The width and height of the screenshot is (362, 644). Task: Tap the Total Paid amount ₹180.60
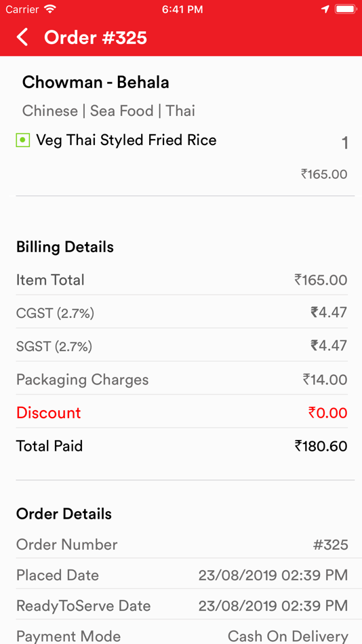[x=321, y=446]
